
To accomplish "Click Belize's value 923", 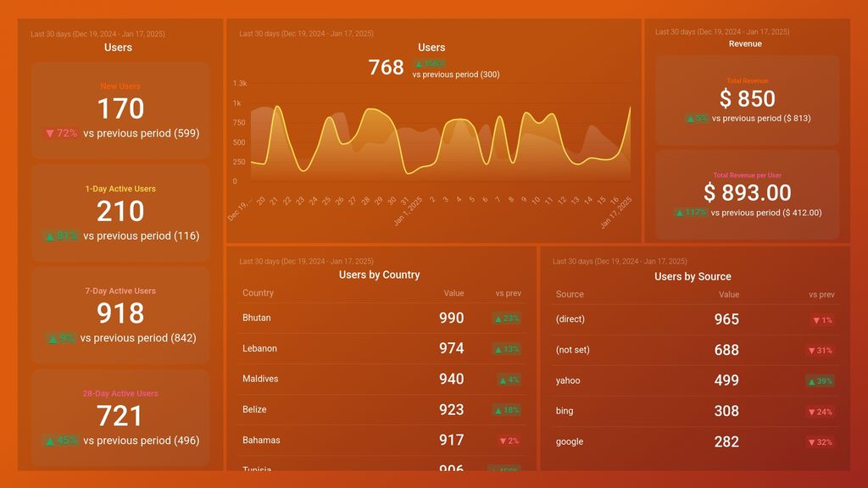I will [x=451, y=410].
